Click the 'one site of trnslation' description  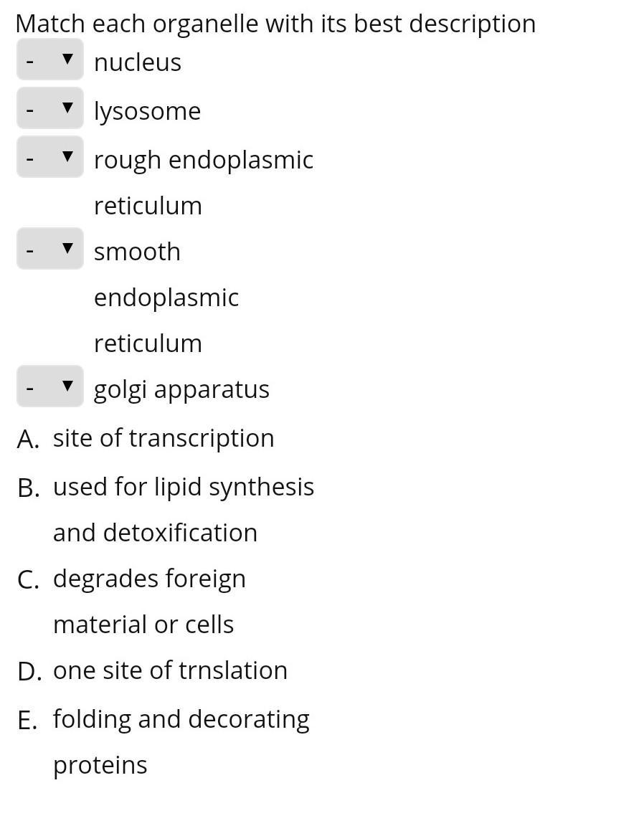click(x=170, y=670)
